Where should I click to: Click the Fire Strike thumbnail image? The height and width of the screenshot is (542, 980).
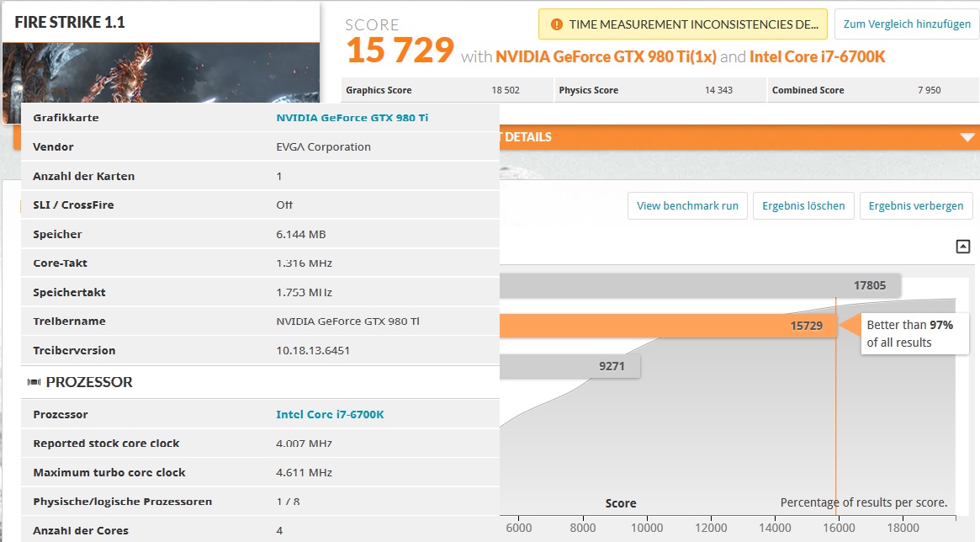[162, 72]
